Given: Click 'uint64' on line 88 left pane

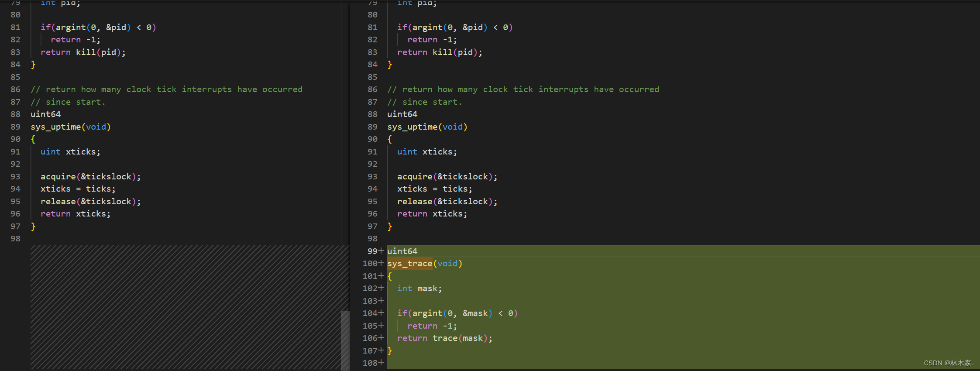Looking at the screenshot, I should (x=45, y=114).
